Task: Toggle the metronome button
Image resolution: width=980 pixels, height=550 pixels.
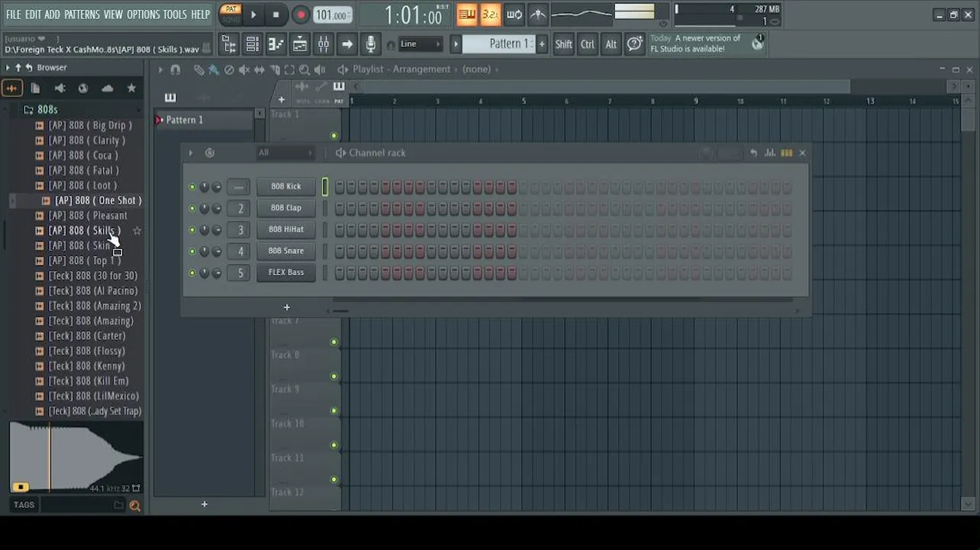Action: tap(538, 15)
